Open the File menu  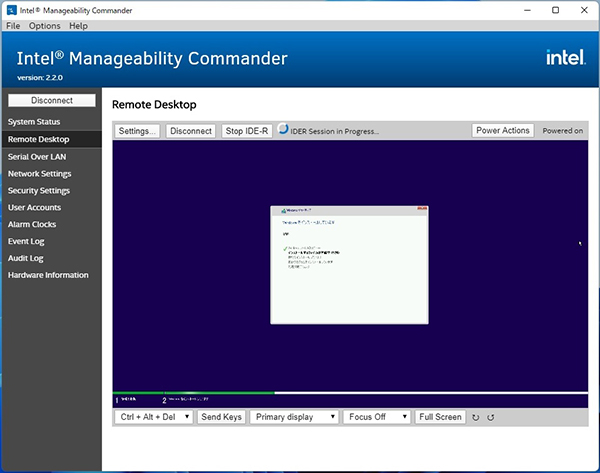pyautogui.click(x=13, y=26)
